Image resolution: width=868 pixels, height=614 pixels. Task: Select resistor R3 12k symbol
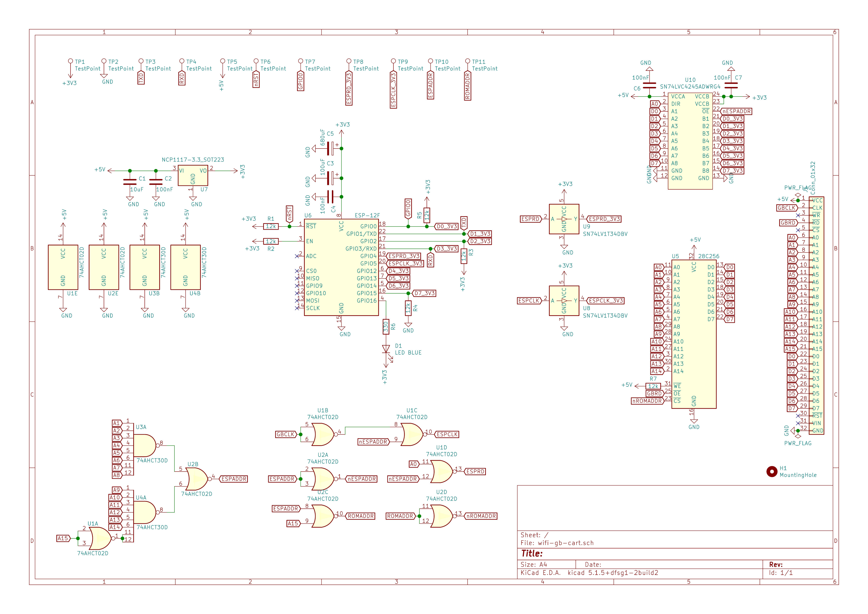(x=464, y=256)
